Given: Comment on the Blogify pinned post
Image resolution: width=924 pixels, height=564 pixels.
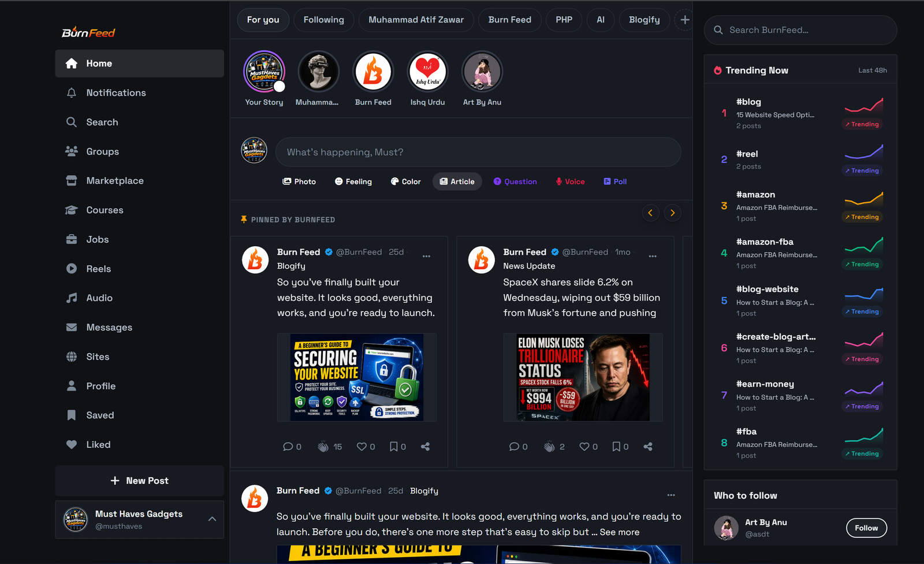Looking at the screenshot, I should point(288,447).
